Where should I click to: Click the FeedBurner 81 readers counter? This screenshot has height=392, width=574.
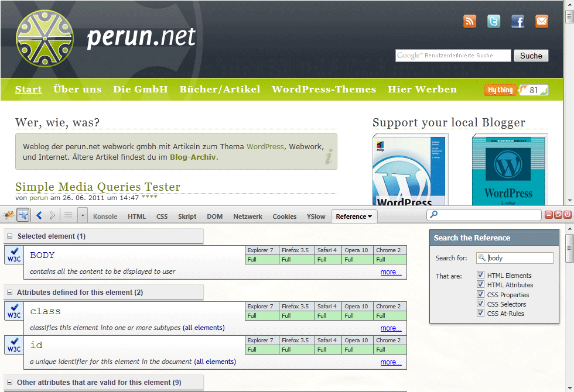tap(534, 90)
